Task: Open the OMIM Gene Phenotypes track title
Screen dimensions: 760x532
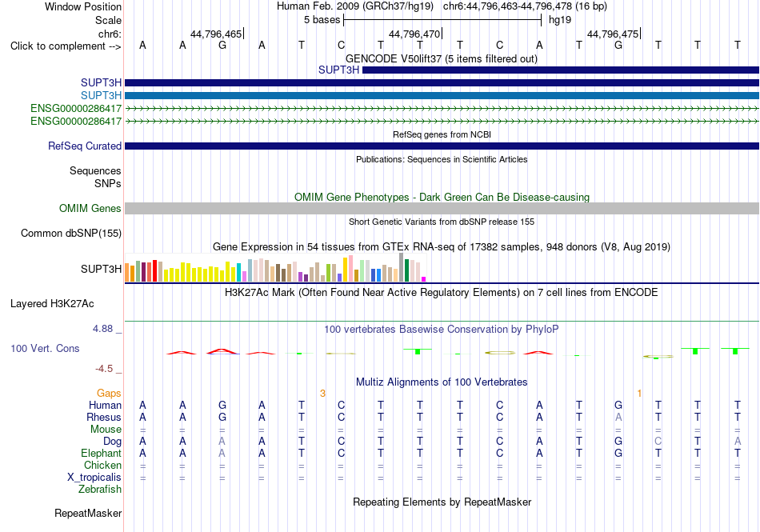Action: [x=442, y=197]
